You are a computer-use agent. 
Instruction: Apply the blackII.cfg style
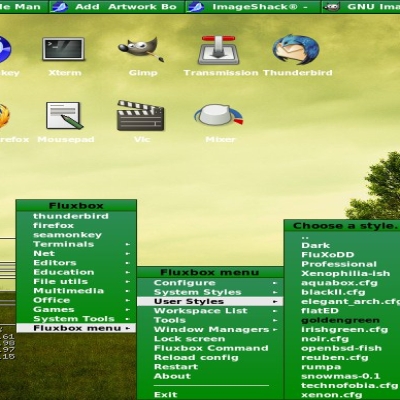[342, 292]
